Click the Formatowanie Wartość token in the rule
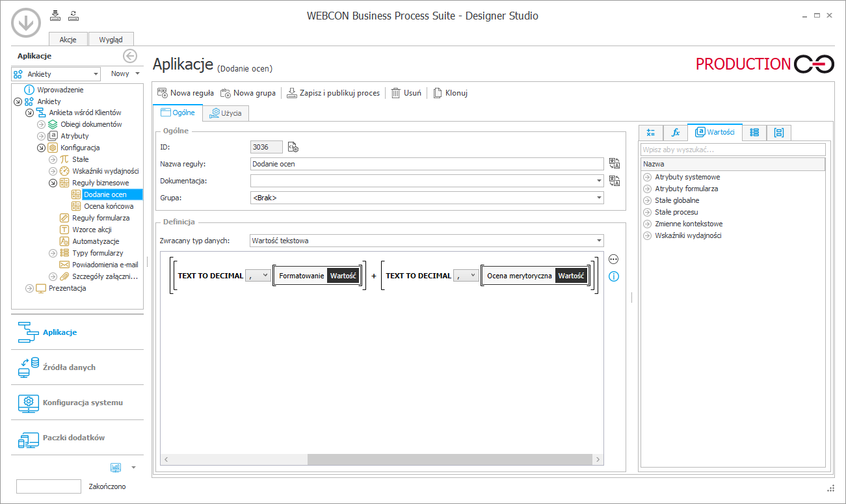 click(318, 276)
